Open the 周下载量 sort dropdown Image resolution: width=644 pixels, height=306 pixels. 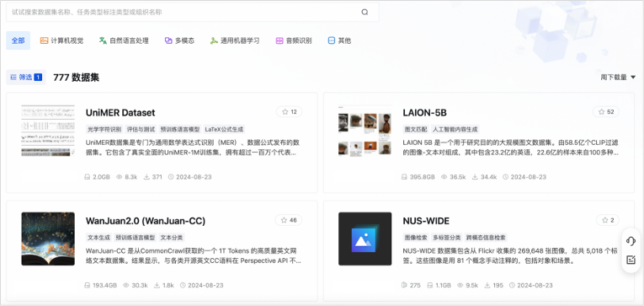coord(618,77)
